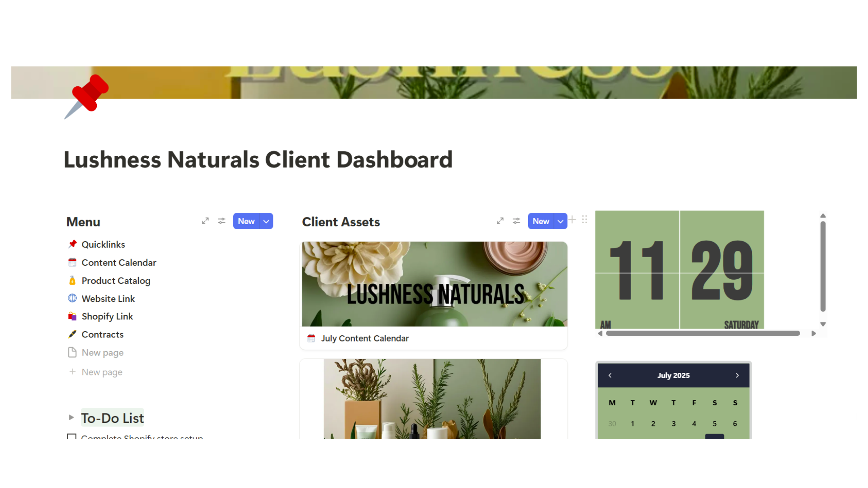Open dropdown arrow next to Client Assets New

click(561, 221)
